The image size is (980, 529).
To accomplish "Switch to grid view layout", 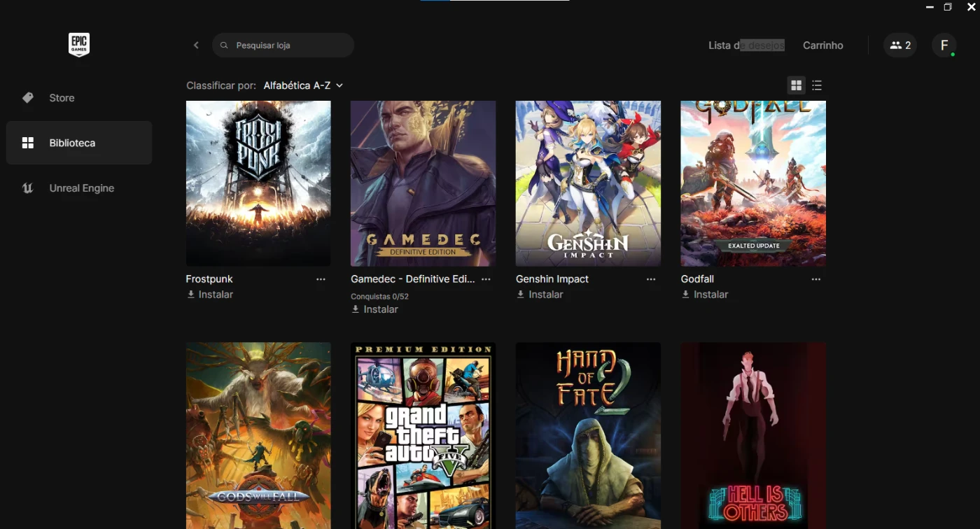I will pos(796,85).
